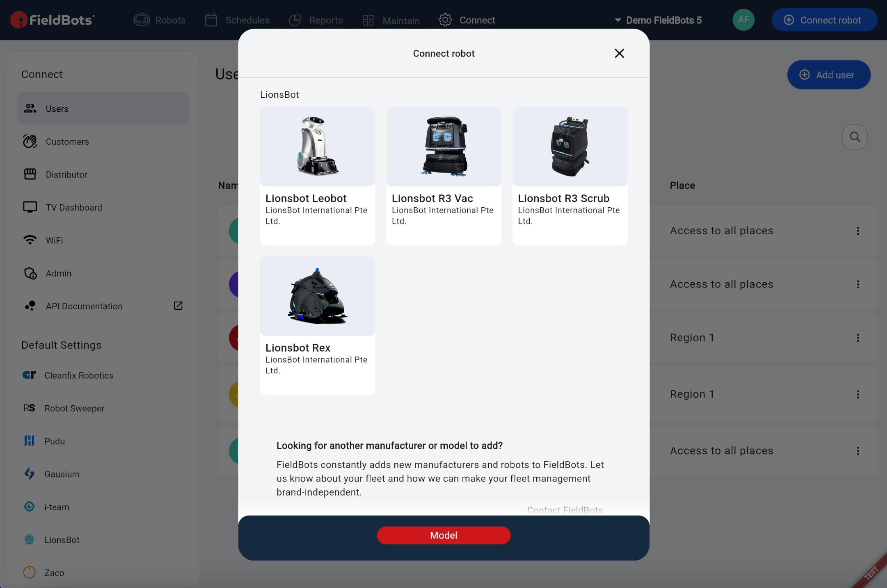Click the Lionsbot R3 Vac title text
Viewport: 887px width, 588px height.
[x=432, y=198]
